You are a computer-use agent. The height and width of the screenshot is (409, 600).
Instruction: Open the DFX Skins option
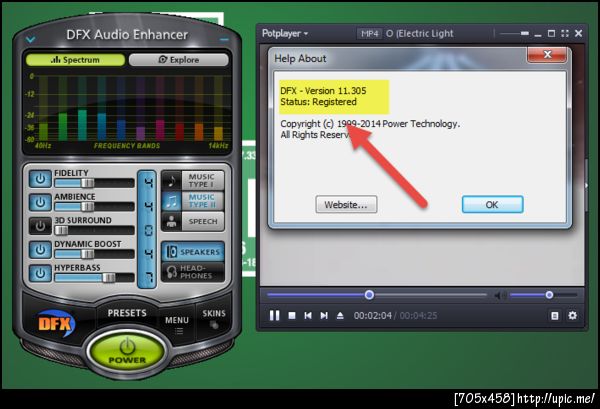[214, 318]
